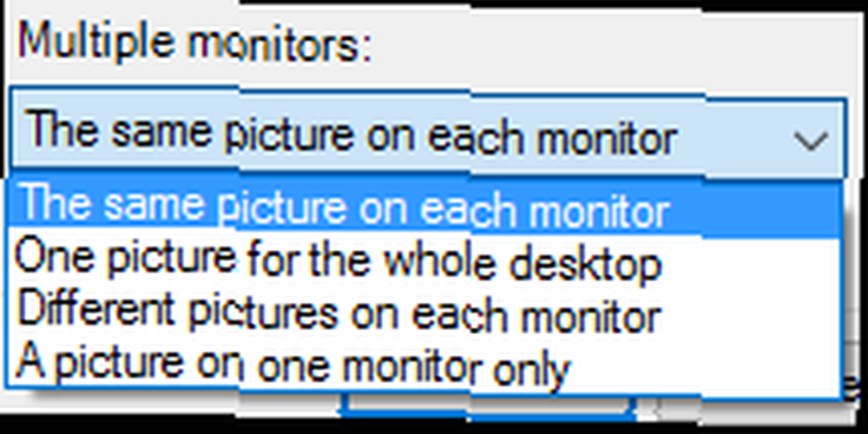Set wallpaper to span the whole desktop
Image resolution: width=868 pixels, height=434 pixels.
point(425,260)
